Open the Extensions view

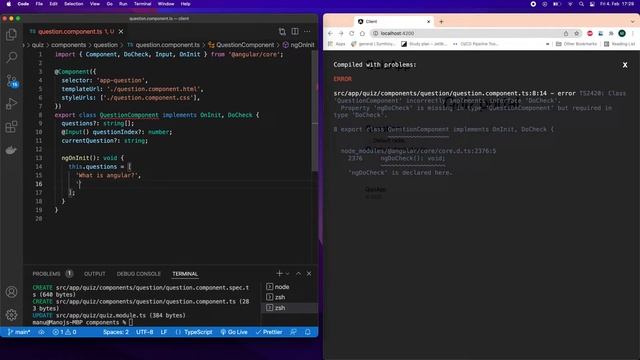(11, 127)
